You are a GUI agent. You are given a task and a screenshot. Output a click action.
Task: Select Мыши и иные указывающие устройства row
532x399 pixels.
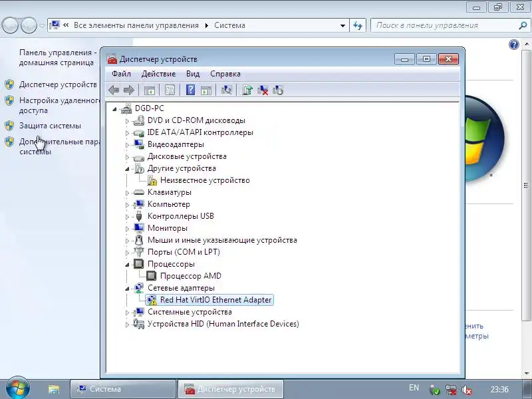pos(222,240)
